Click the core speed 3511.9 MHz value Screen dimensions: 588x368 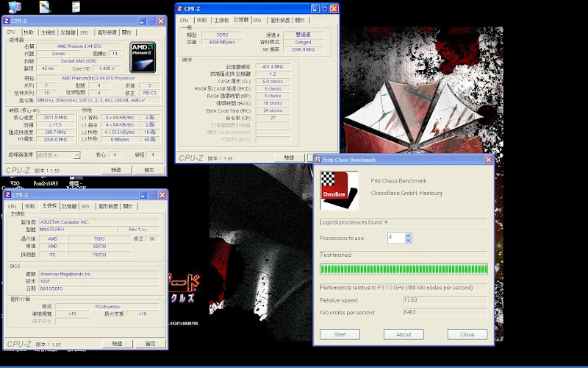(x=56, y=118)
